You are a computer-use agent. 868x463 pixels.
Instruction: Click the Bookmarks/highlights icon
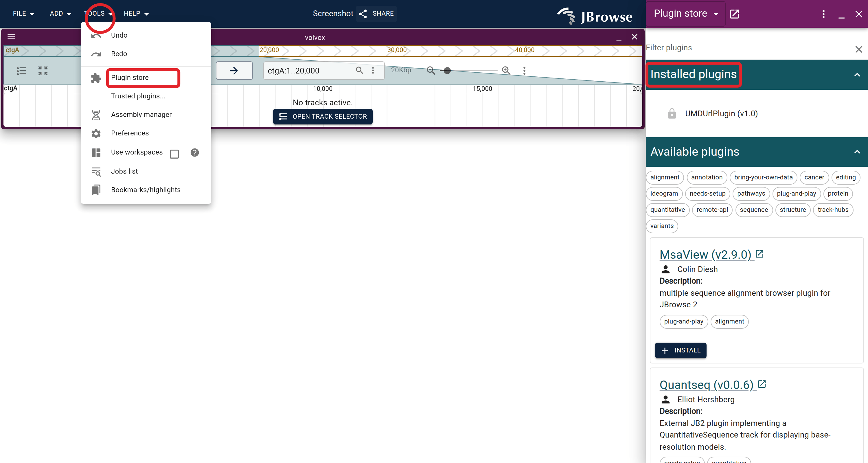pos(96,190)
